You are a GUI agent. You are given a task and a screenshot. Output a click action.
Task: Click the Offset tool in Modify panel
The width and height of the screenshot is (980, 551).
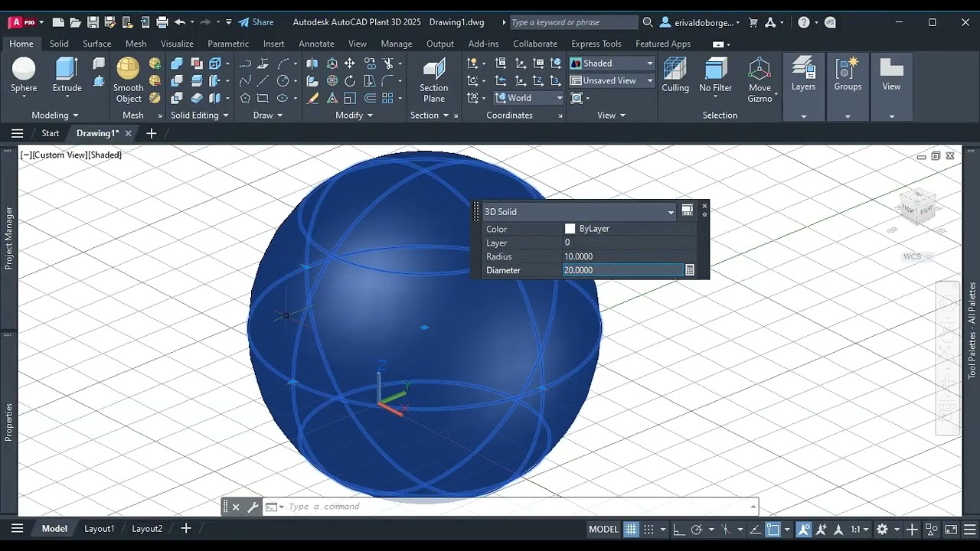370,98
